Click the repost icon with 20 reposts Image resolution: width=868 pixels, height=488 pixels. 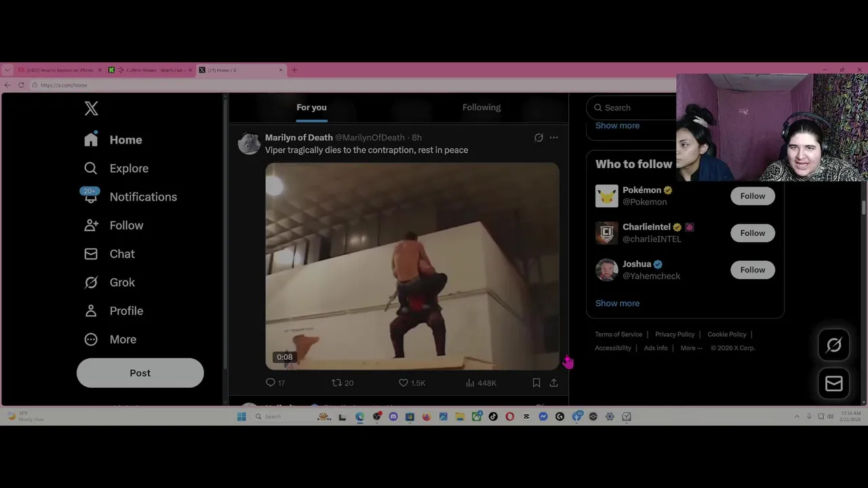(342, 383)
